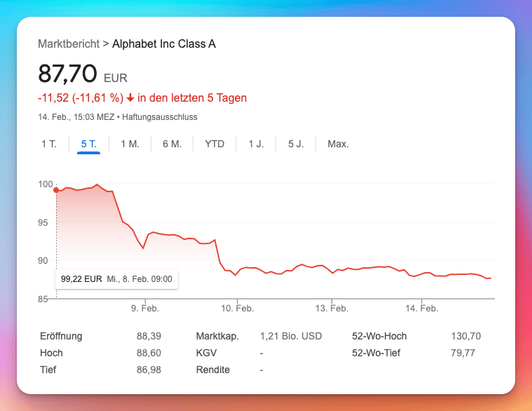Click the EUR currency label
This screenshot has height=411, width=532.
116,78
